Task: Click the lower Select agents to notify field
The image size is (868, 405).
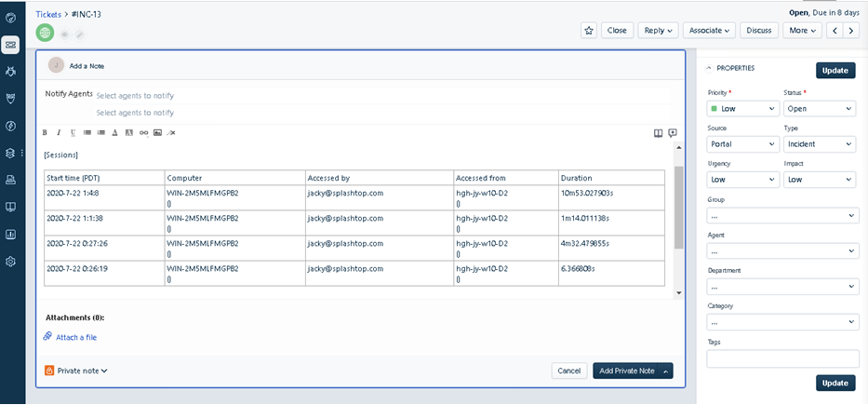Action: pyautogui.click(x=382, y=113)
